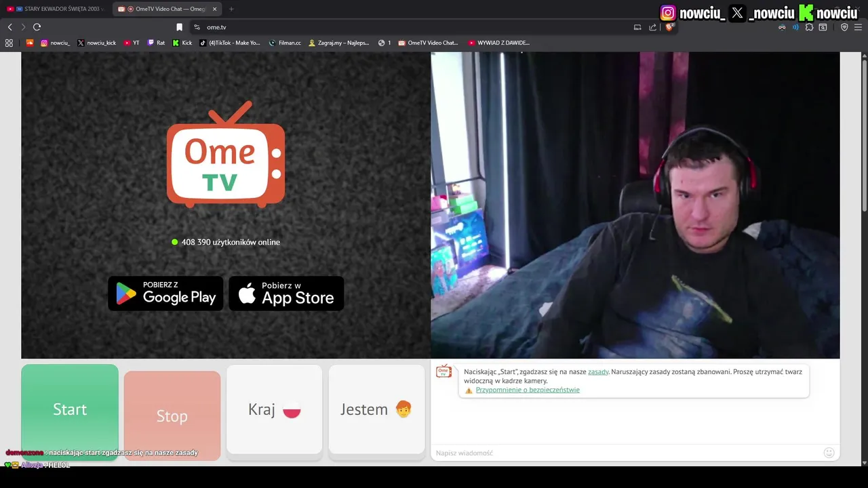This screenshot has width=868, height=488.
Task: Click the App Store download badge
Action: point(286,293)
